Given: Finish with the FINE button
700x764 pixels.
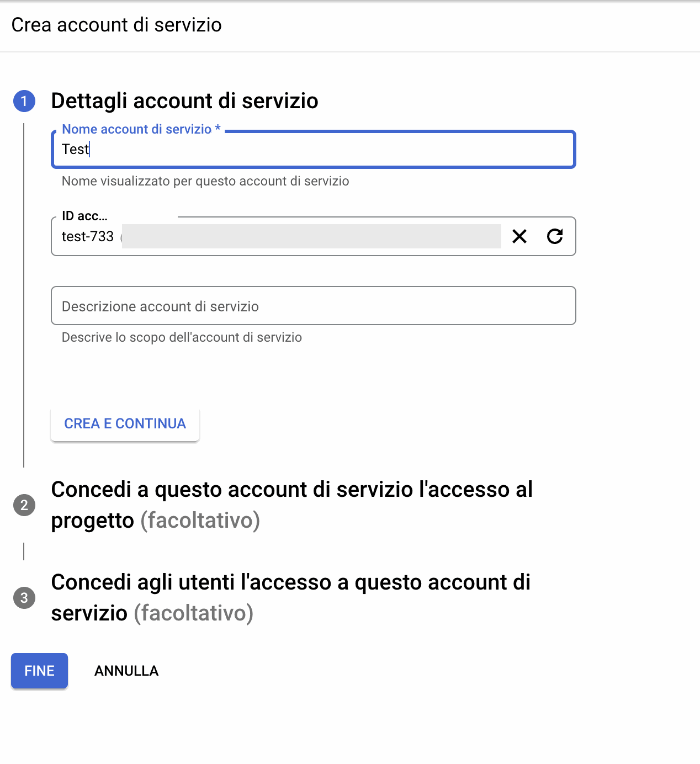Looking at the screenshot, I should [x=39, y=671].
